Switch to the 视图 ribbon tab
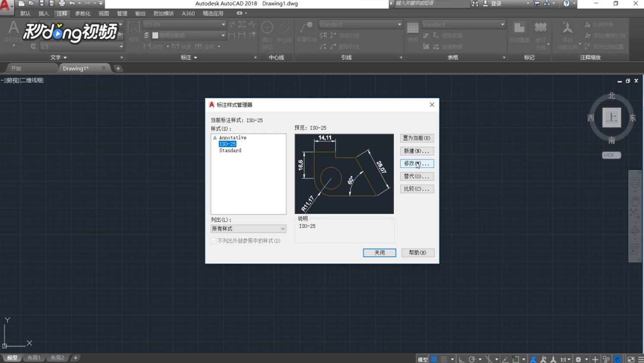 (104, 13)
